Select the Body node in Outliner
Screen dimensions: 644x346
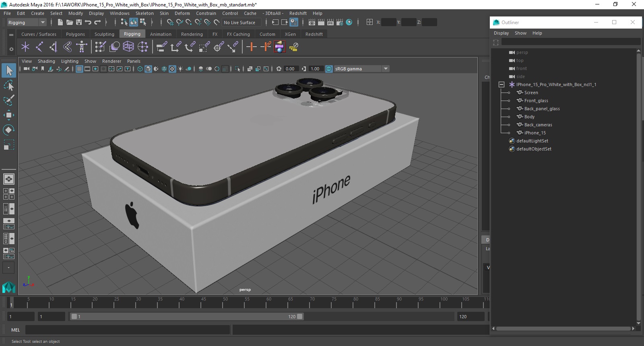click(529, 117)
